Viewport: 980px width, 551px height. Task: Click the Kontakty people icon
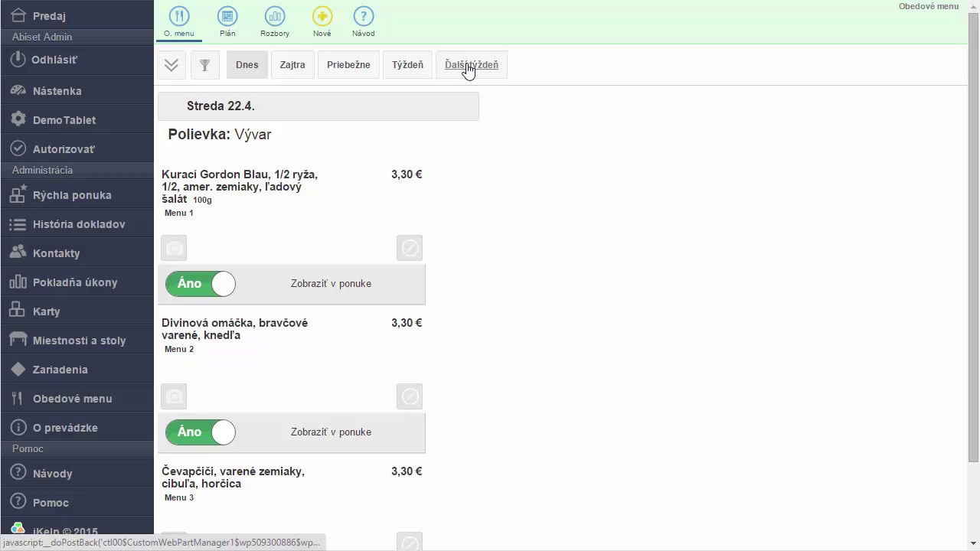18,253
